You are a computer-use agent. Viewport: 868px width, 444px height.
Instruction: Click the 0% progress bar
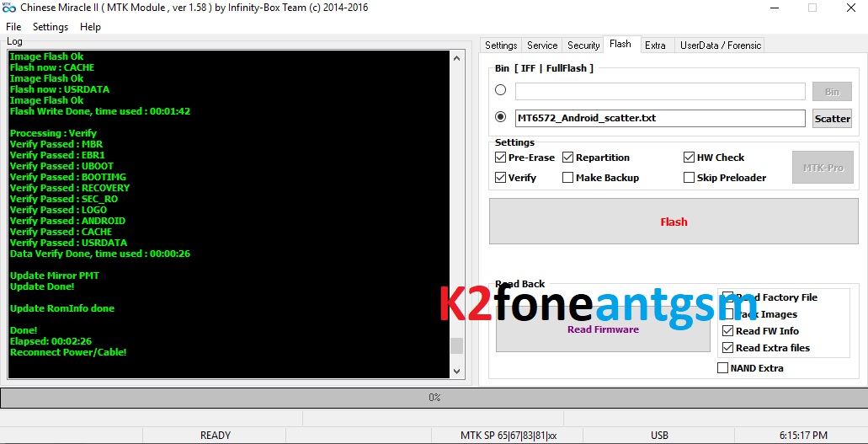point(434,398)
